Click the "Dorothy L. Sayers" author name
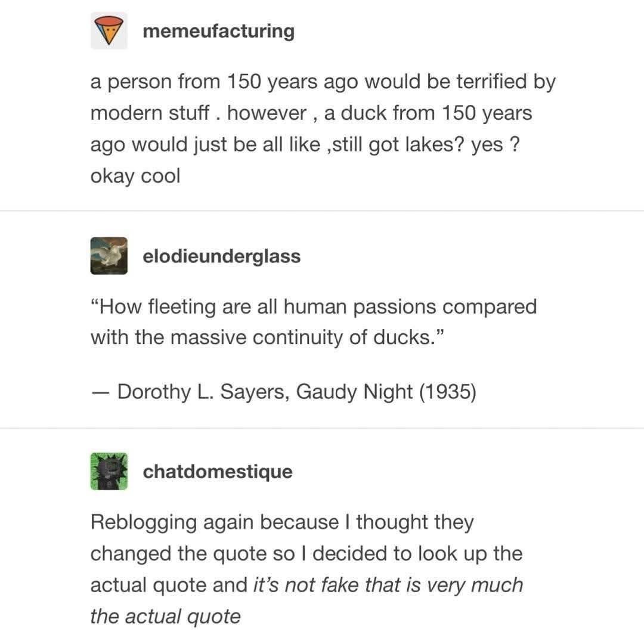 coord(203,392)
